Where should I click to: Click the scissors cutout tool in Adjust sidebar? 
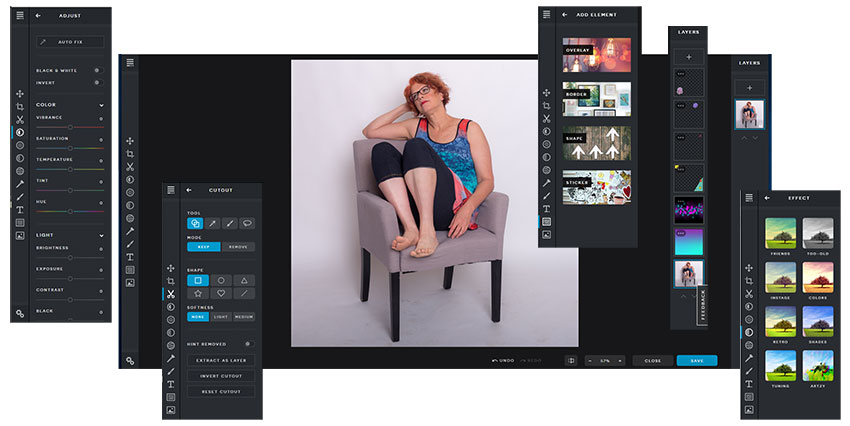[19, 119]
